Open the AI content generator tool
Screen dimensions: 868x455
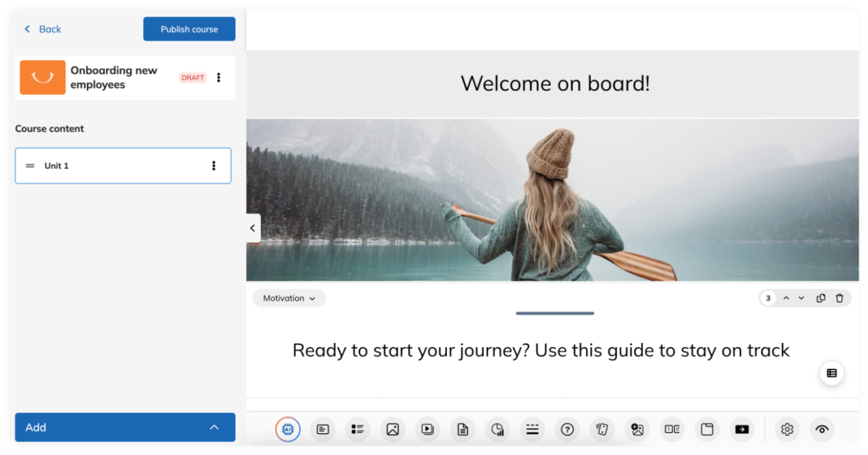pyautogui.click(x=288, y=429)
